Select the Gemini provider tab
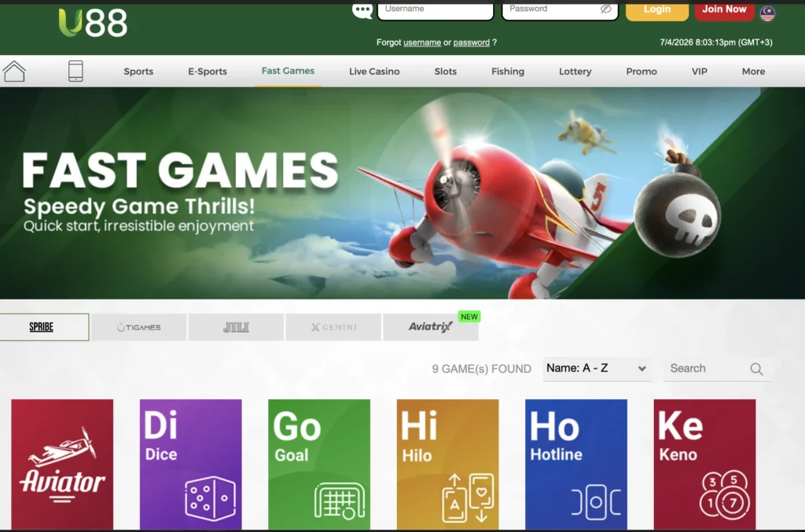 coord(333,327)
